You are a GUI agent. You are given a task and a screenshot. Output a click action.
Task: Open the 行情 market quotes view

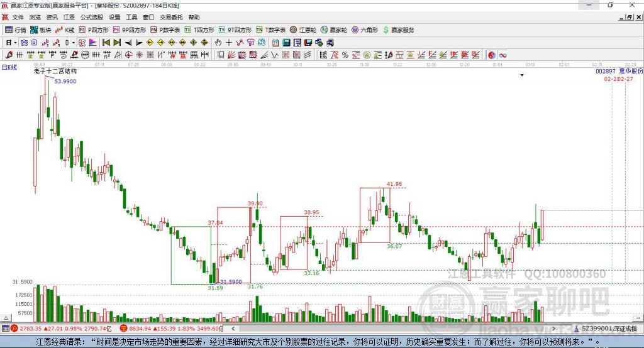pos(15,30)
